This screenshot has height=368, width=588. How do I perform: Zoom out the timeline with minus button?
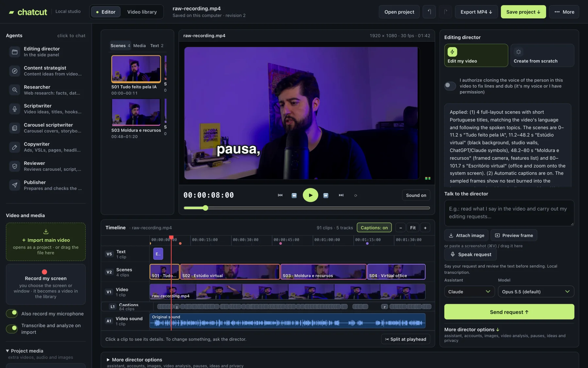coord(400,228)
